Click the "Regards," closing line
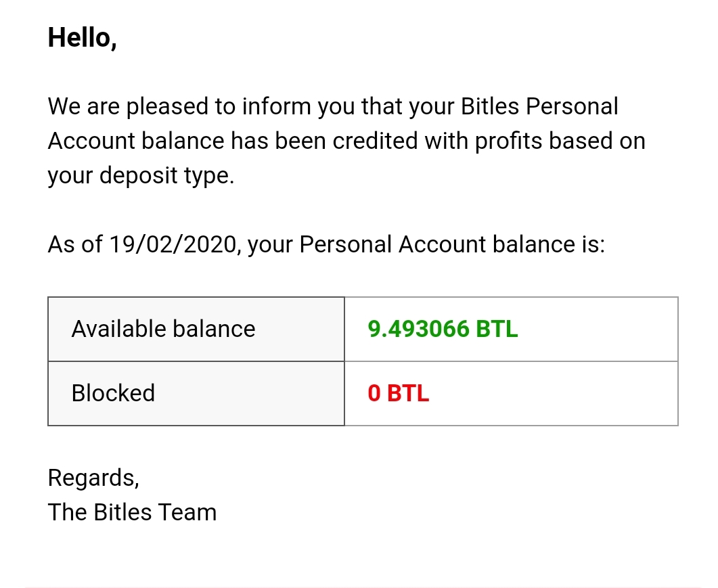The height and width of the screenshot is (588, 718). coord(93,478)
